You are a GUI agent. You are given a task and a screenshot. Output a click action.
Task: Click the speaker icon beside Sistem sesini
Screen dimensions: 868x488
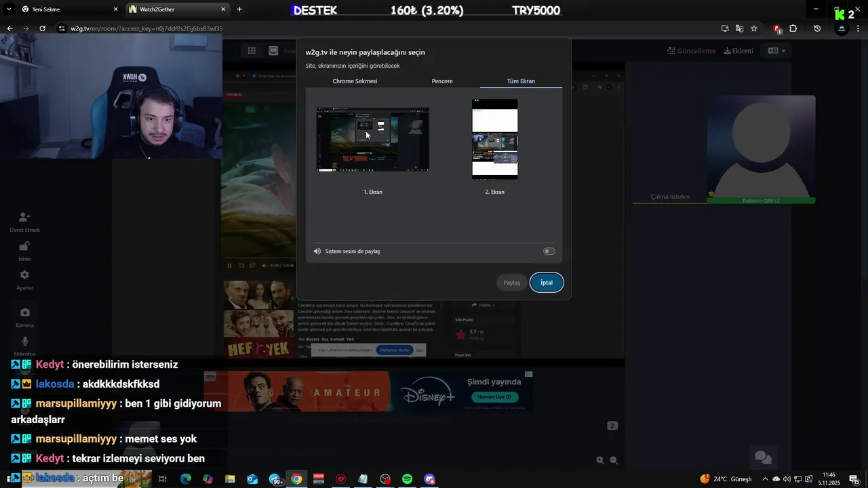[x=317, y=251]
